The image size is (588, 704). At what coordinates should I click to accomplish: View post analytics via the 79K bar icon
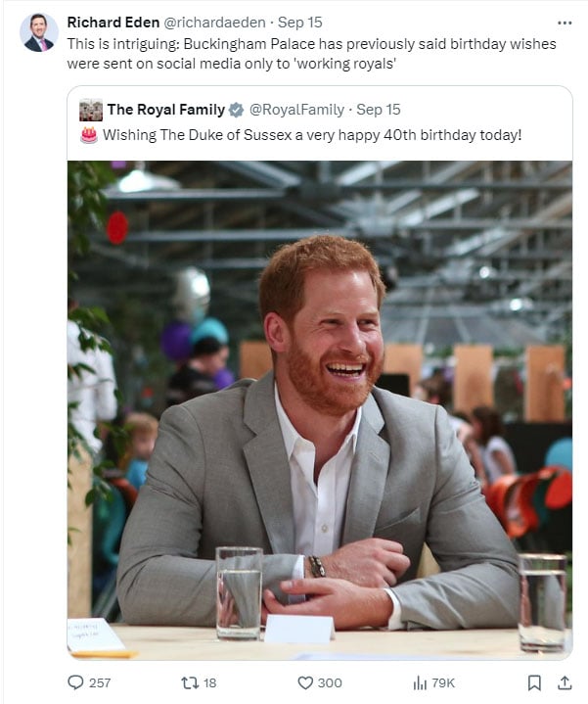(x=421, y=682)
